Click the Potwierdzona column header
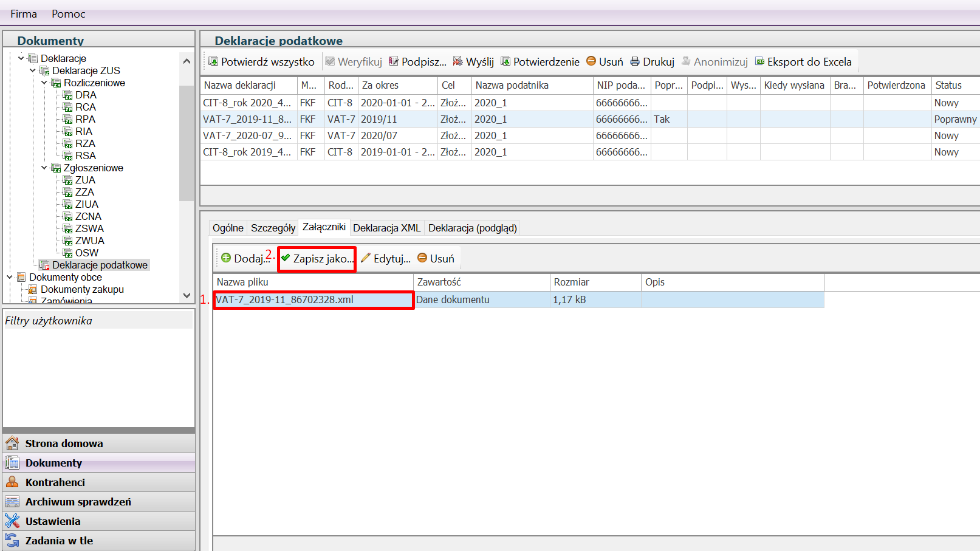This screenshot has height=551, width=980. 897,86
